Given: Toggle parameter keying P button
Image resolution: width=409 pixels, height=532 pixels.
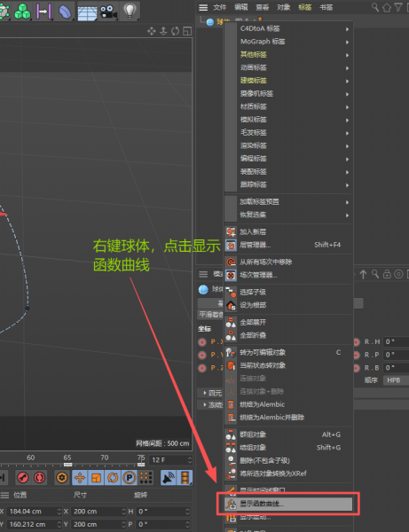Looking at the screenshot, I should (129, 478).
